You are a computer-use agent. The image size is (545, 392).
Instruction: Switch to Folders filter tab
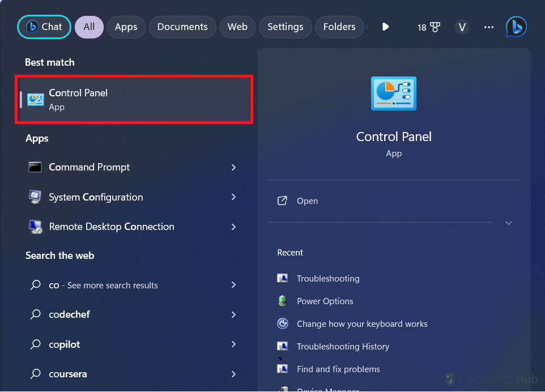tap(339, 27)
